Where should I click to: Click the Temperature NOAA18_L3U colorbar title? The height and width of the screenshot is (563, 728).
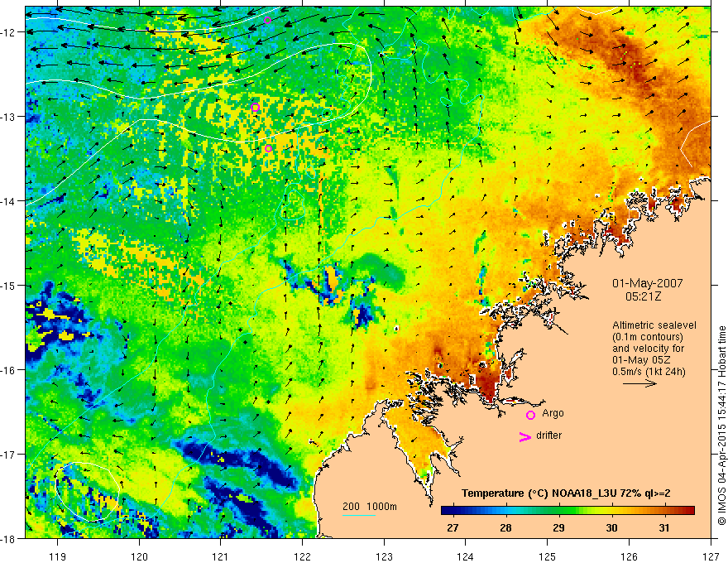coord(566,493)
